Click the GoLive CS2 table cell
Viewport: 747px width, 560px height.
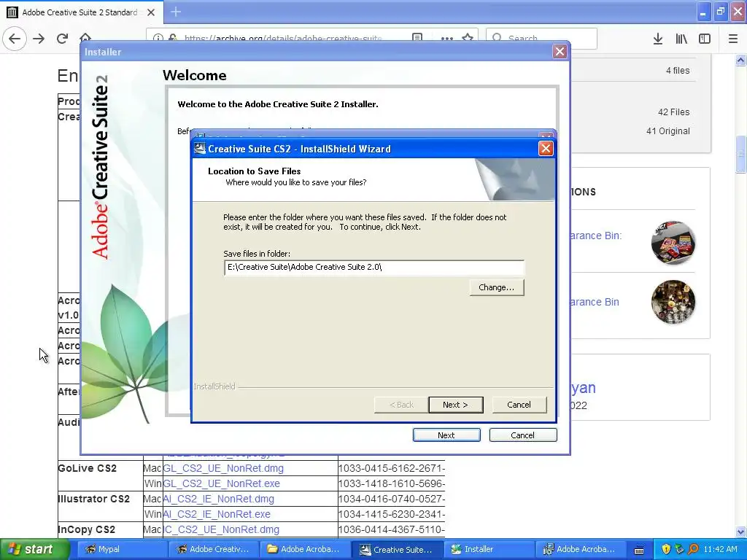101,475
